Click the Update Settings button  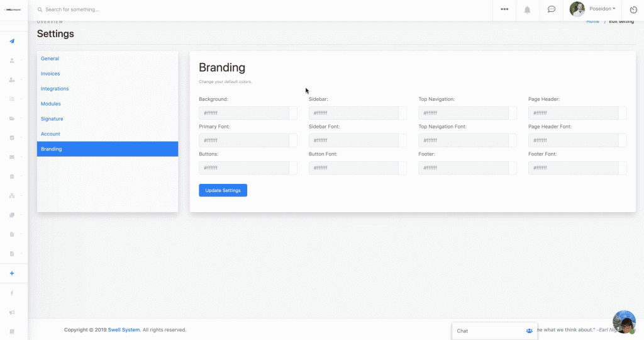(223, 190)
